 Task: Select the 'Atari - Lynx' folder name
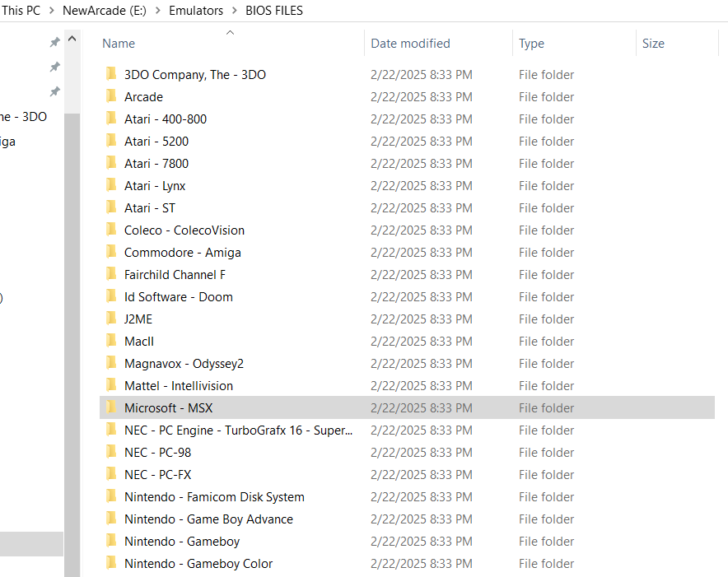coord(155,186)
